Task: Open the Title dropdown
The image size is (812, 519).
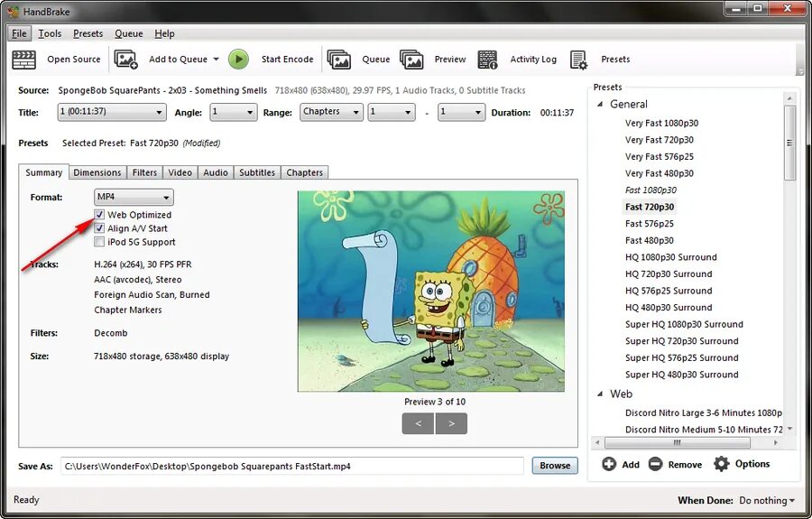Action: (x=112, y=112)
